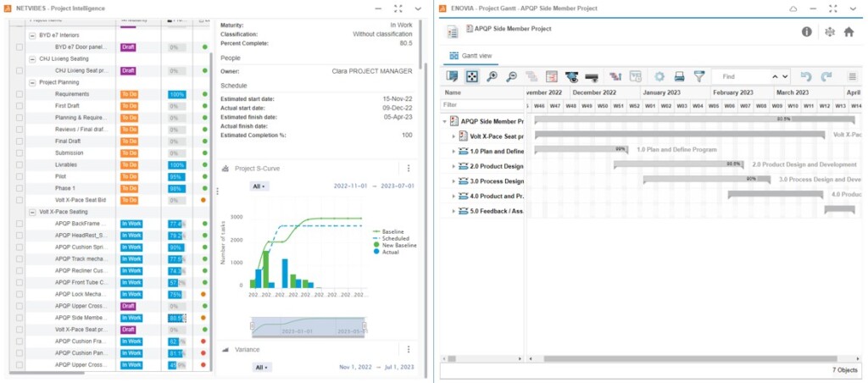The width and height of the screenshot is (868, 383).
Task: Click the S-Curve range slider right handle
Action: 364,326
